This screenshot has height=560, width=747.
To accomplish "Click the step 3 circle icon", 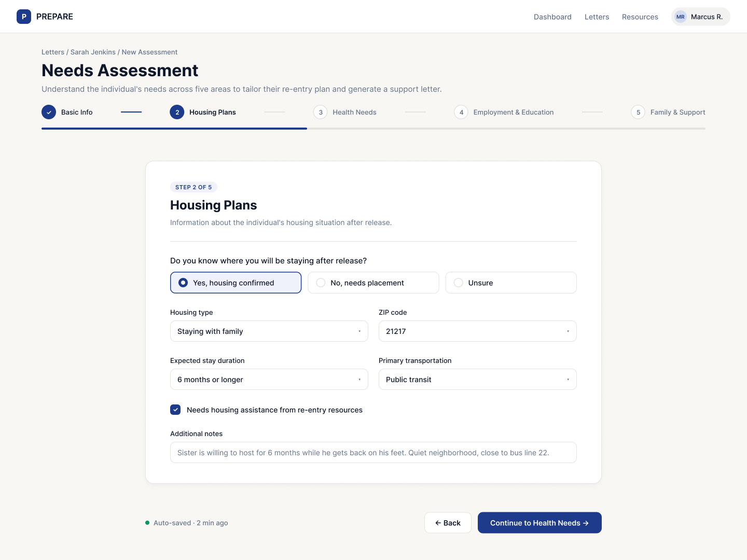I will tap(321, 112).
